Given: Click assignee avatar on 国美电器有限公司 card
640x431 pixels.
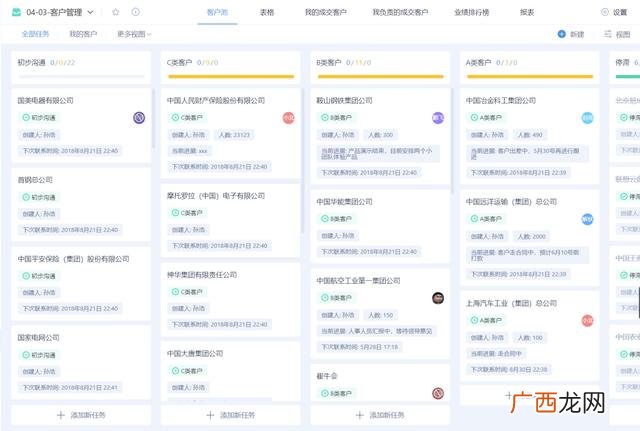Looking at the screenshot, I should point(139,118).
